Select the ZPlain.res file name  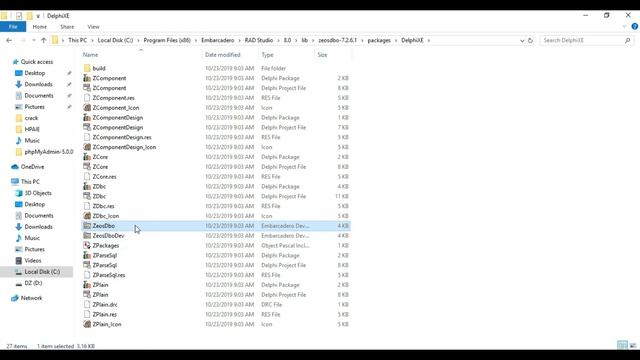coord(105,314)
